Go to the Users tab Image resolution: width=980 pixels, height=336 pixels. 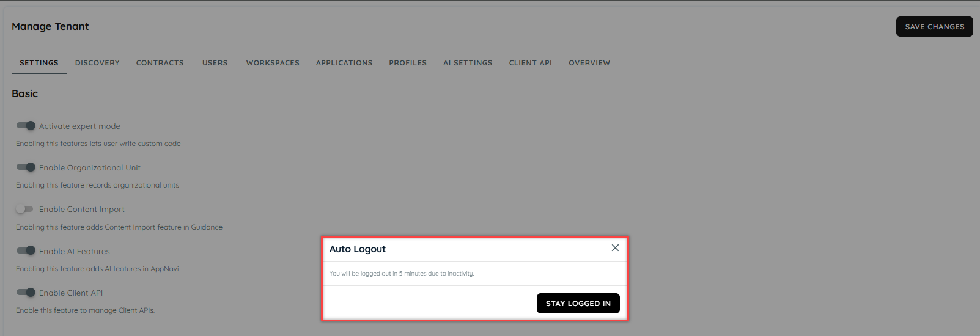215,63
